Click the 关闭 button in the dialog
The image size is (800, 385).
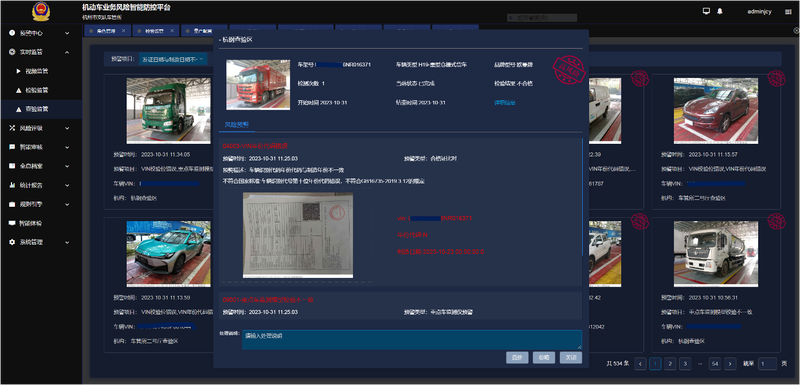pos(570,357)
